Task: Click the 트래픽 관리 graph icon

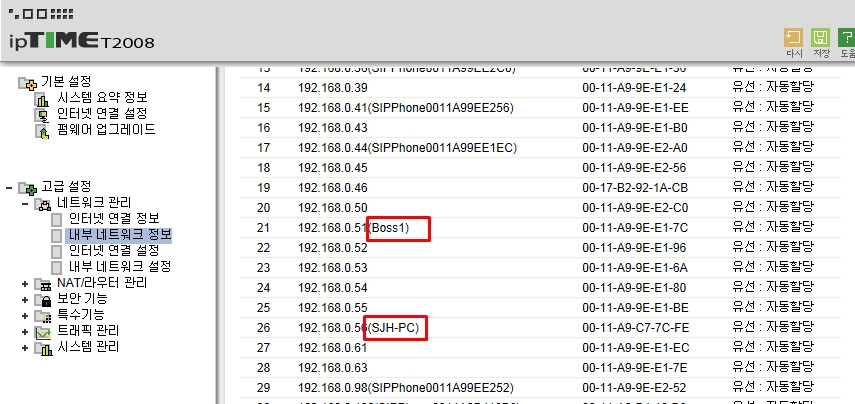Action: click(43, 331)
